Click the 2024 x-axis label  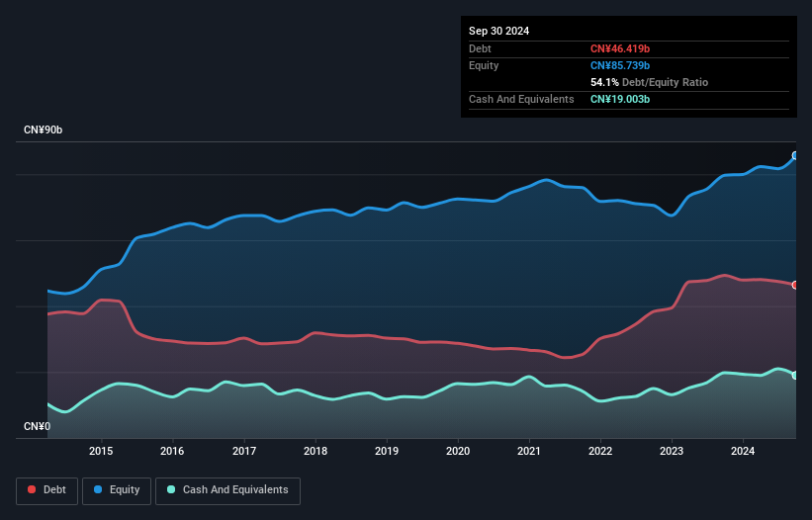(x=743, y=451)
